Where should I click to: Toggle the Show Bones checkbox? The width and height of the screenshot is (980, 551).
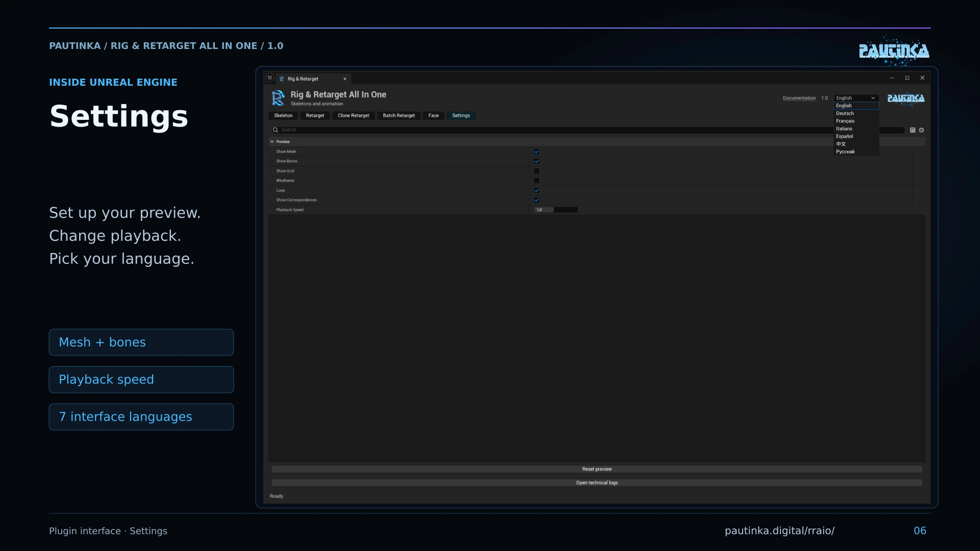coord(536,161)
